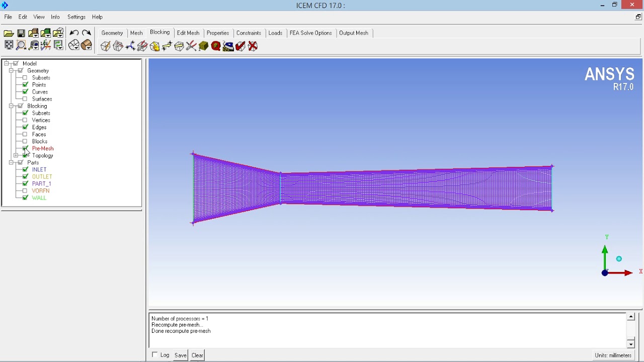The width and height of the screenshot is (644, 362).
Task: Save Project floppy disk icon
Action: [21, 33]
